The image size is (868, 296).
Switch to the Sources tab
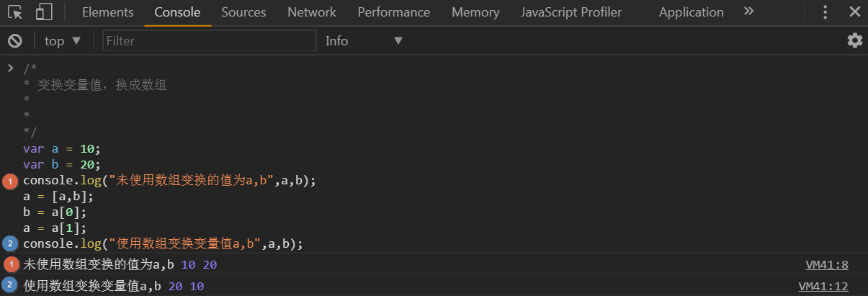(x=243, y=12)
